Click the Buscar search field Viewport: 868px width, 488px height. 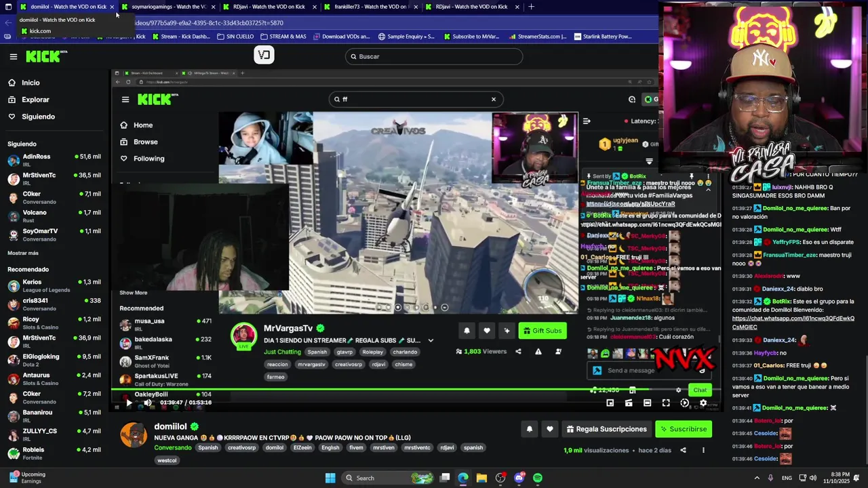coord(434,56)
